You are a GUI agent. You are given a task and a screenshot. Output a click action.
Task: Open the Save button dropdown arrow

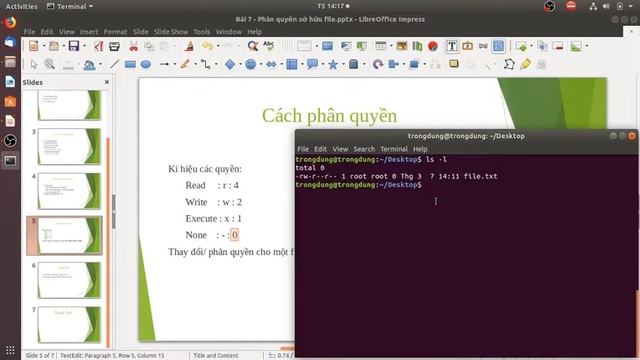click(x=84, y=46)
